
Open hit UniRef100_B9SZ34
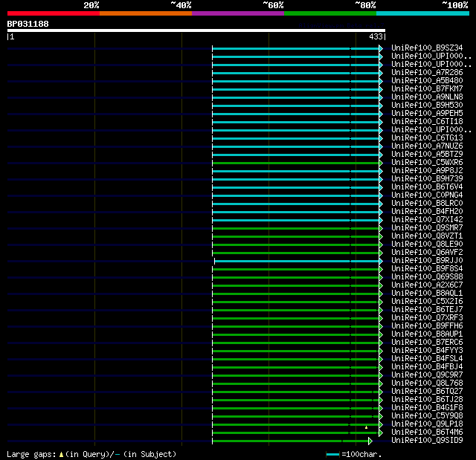pyautogui.click(x=427, y=48)
